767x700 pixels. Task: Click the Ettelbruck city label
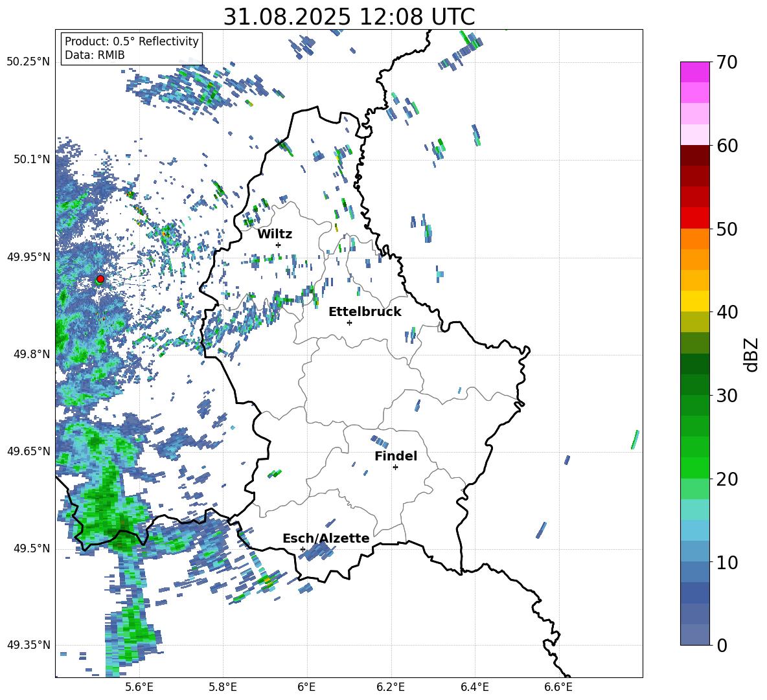point(365,312)
